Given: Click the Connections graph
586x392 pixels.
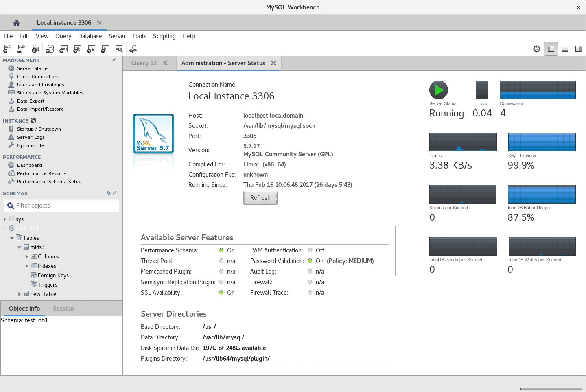Looking at the screenshot, I should 538,90.
